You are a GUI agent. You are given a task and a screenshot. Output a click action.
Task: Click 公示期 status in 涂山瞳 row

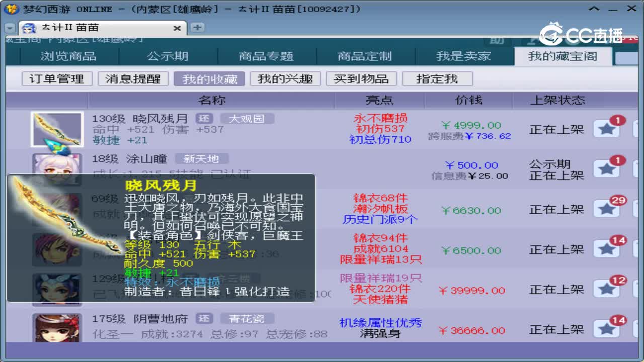click(x=549, y=164)
